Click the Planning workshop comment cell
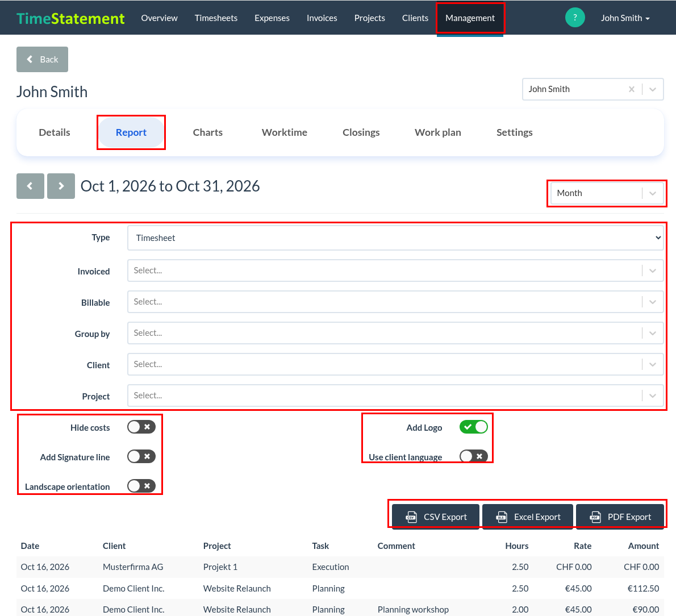The image size is (676, 616). tap(413, 610)
